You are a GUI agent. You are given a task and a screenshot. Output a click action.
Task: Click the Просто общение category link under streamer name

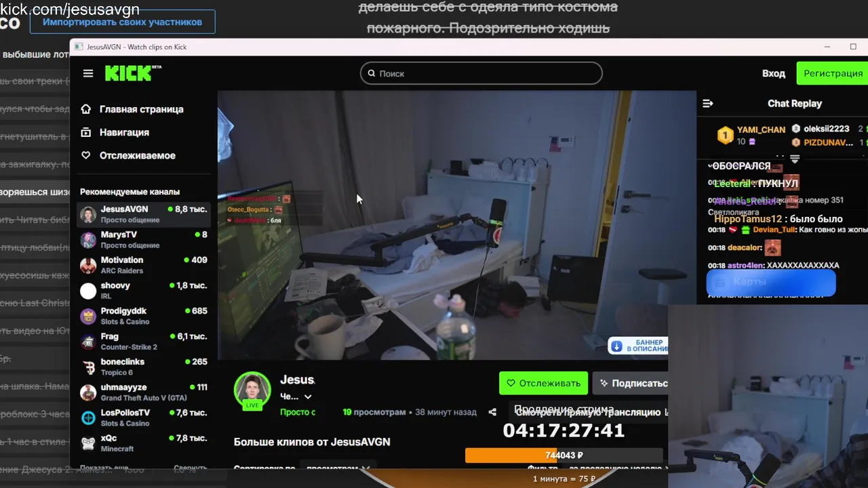298,412
